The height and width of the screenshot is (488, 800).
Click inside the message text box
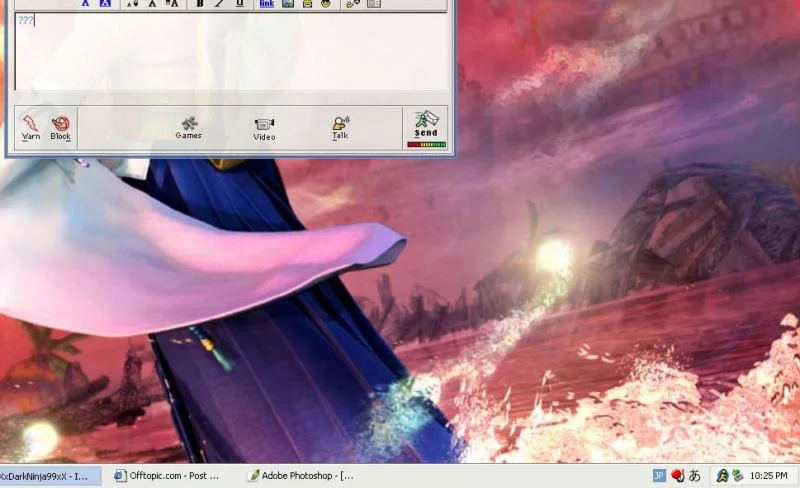tap(232, 52)
